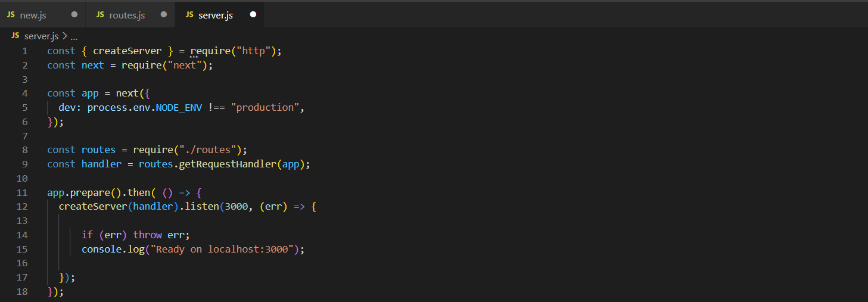Click the "http" string on line 1

[x=253, y=51]
